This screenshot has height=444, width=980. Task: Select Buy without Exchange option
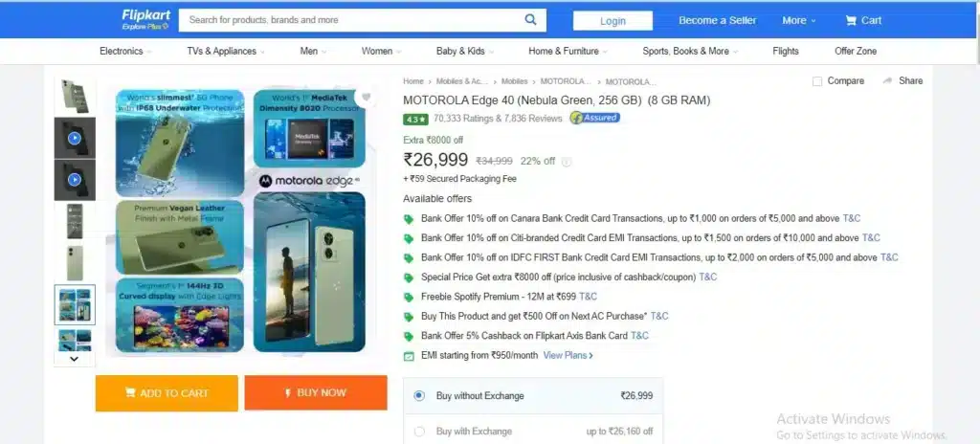(x=419, y=396)
